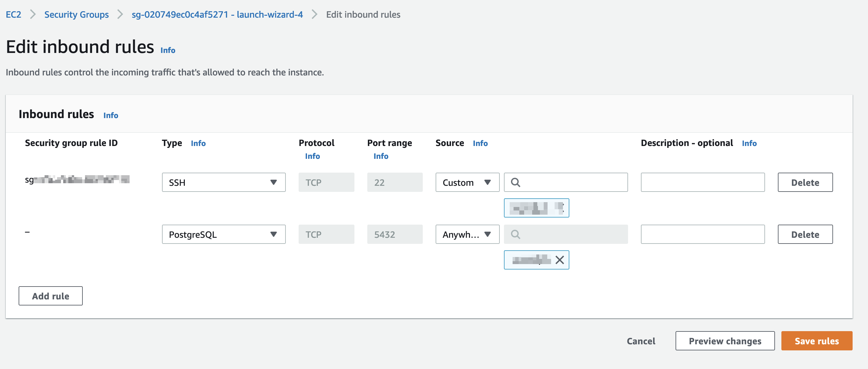This screenshot has width=868, height=369.
Task: Click search icon in SSH source field
Action: 515,182
